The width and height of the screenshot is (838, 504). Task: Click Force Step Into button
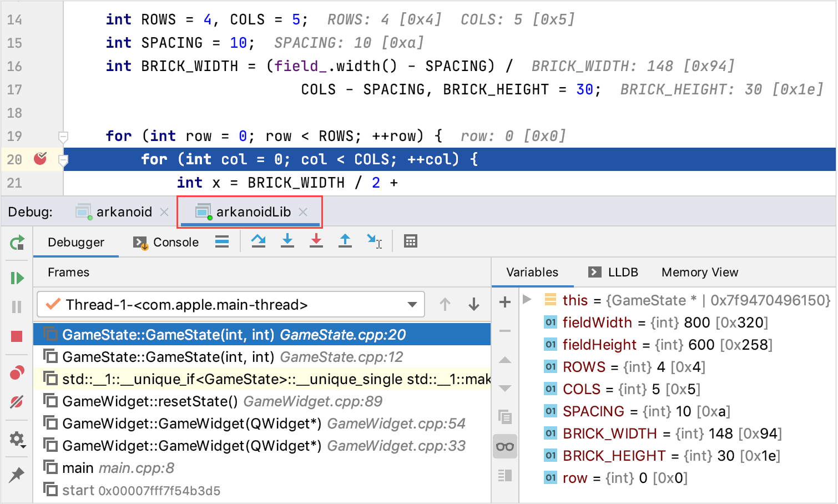tap(316, 241)
